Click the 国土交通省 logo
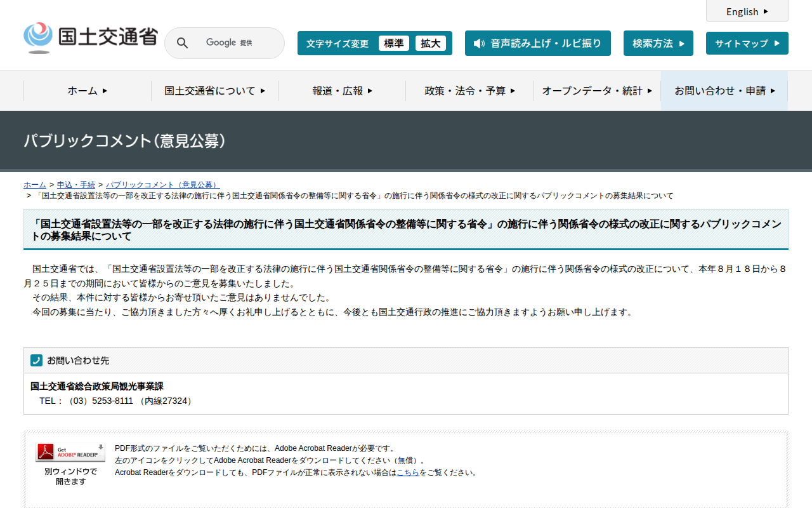This screenshot has width=812, height=508. point(90,38)
